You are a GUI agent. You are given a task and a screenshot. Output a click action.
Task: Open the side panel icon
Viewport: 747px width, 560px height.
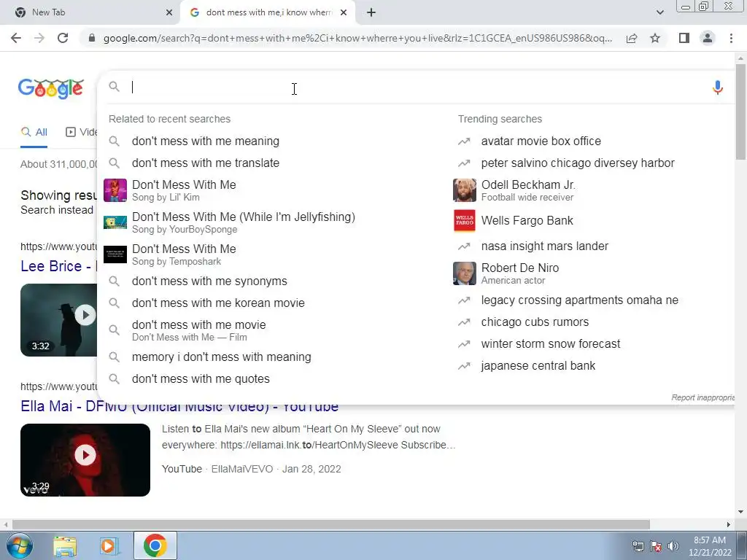pyautogui.click(x=684, y=38)
